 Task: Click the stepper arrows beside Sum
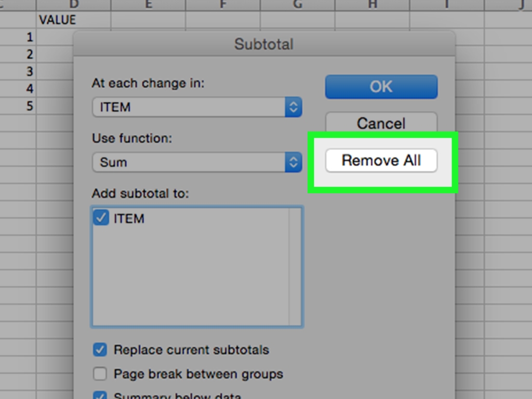(294, 162)
